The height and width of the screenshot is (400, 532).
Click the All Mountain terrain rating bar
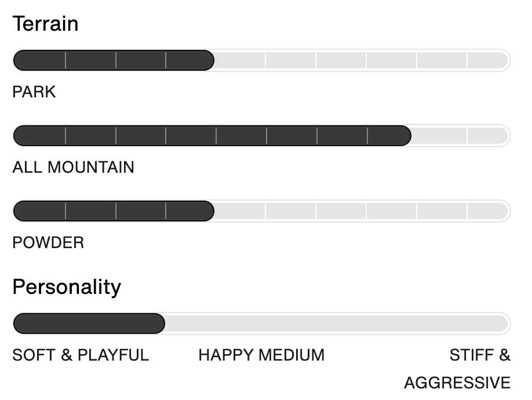click(261, 136)
